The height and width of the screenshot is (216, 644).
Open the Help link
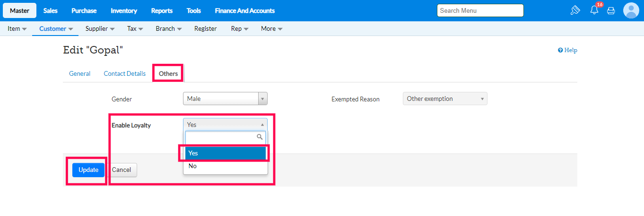click(568, 50)
